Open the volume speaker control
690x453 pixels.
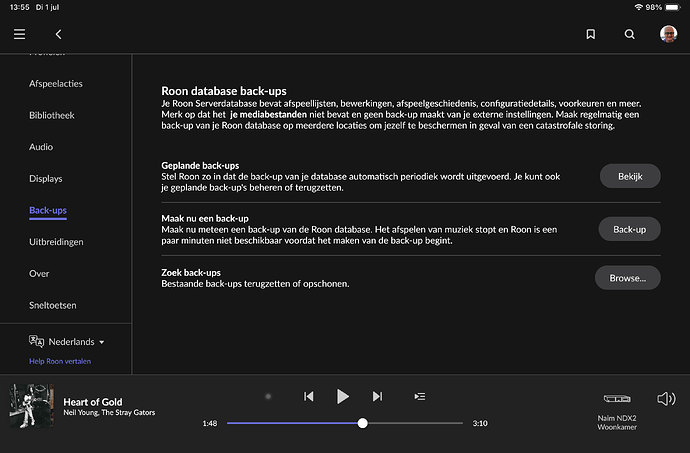[x=666, y=399]
